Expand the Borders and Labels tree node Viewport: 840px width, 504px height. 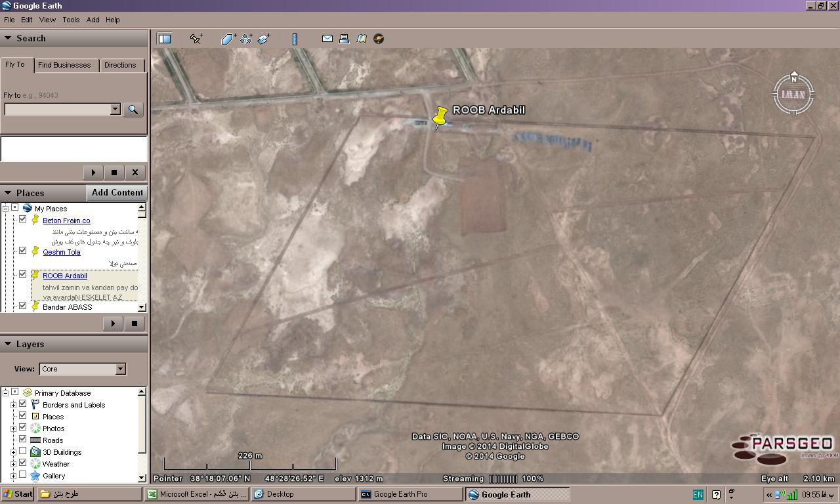tap(13, 405)
